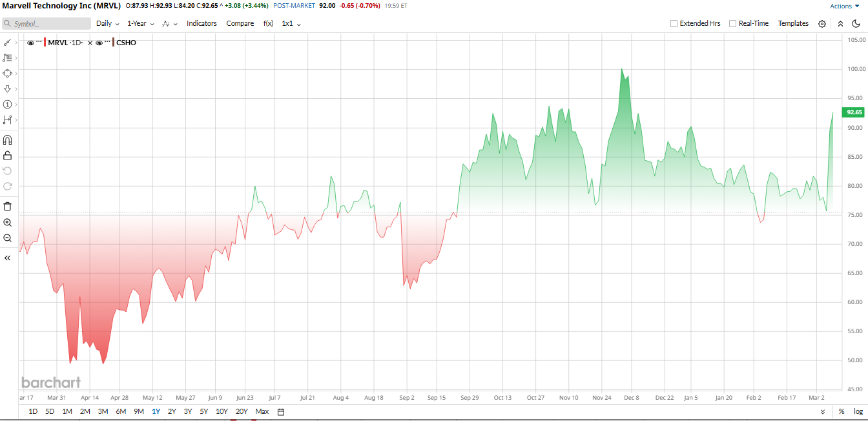Open the f(x) expressions tool
This screenshot has height=421, width=868.
click(268, 23)
